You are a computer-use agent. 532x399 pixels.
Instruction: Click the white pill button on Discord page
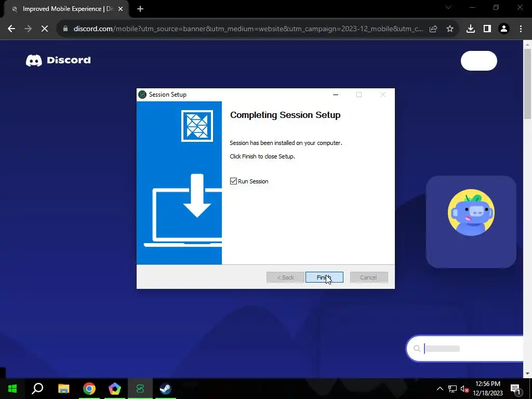click(478, 61)
